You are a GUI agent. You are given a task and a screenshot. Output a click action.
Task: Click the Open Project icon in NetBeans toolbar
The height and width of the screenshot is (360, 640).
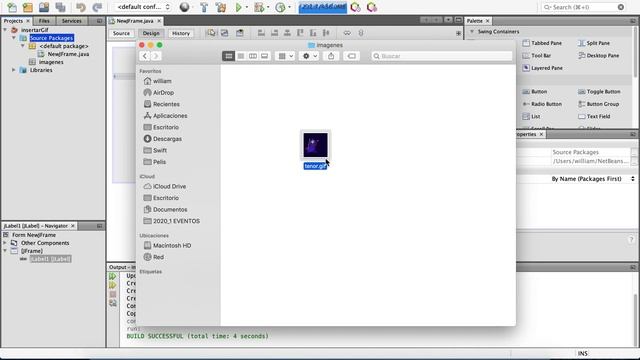(x=44, y=7)
